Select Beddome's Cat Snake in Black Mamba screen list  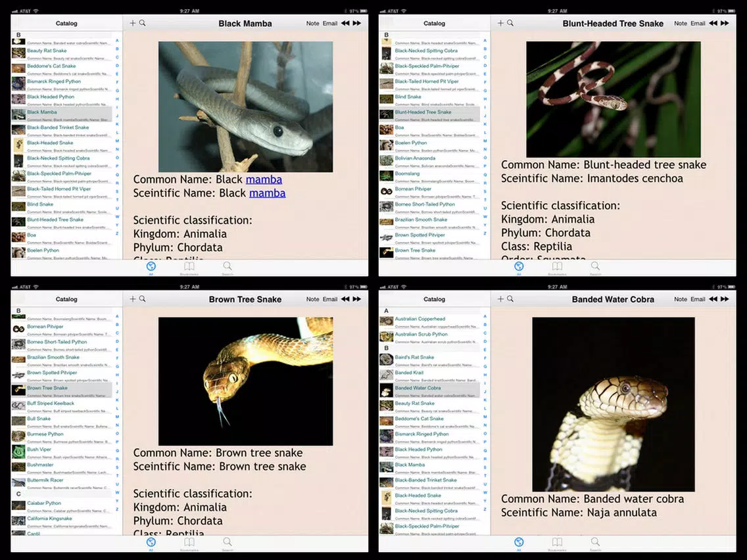[x=62, y=70]
